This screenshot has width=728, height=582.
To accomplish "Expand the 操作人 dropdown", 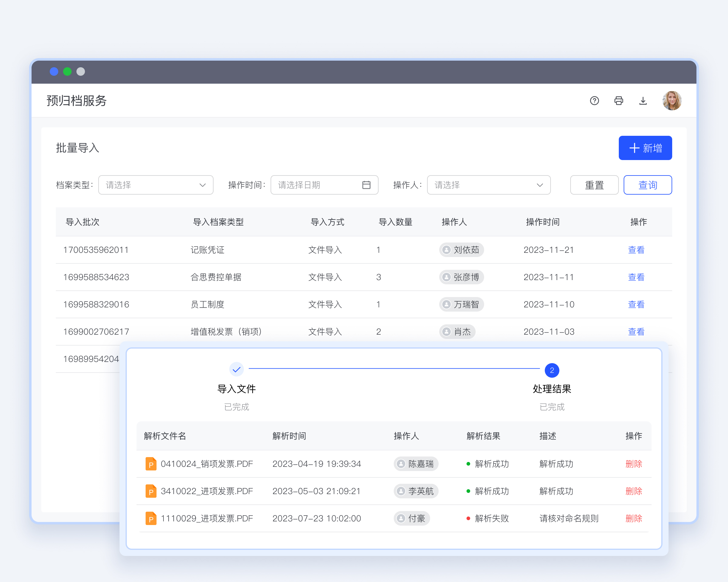I will [489, 185].
